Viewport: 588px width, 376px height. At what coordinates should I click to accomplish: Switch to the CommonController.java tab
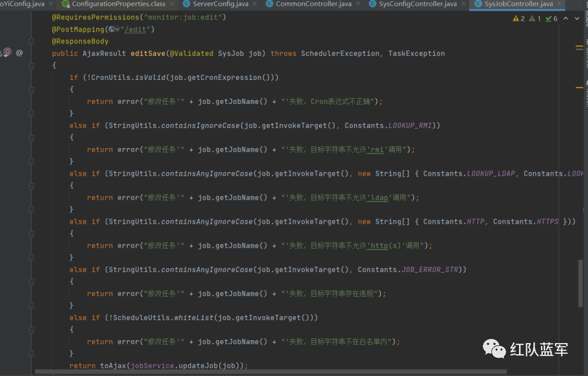point(313,4)
